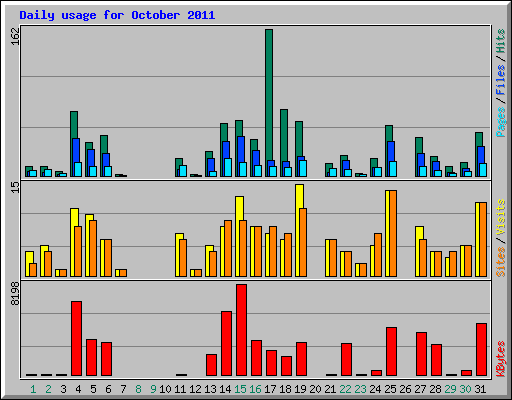Click the cyan pages bar for day 14
This screenshot has width=512, height=400.
click(228, 167)
